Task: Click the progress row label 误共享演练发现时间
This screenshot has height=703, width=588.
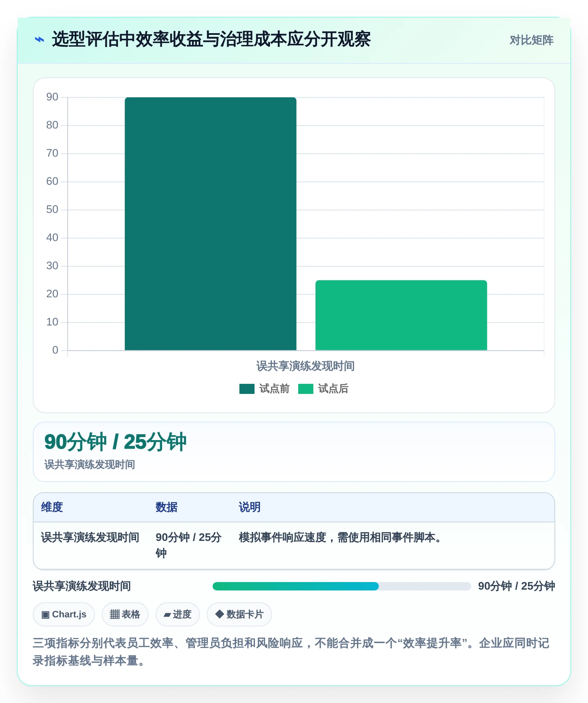Action: tap(82, 586)
